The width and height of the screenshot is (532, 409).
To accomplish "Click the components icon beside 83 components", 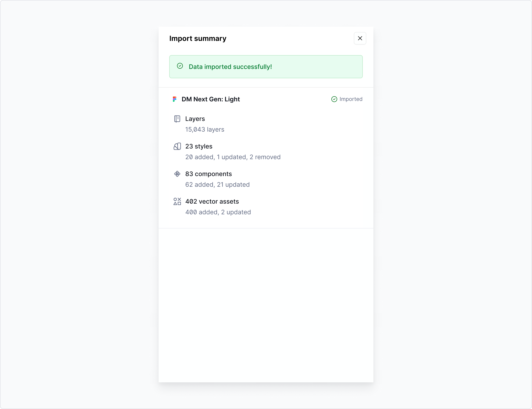I will [177, 174].
